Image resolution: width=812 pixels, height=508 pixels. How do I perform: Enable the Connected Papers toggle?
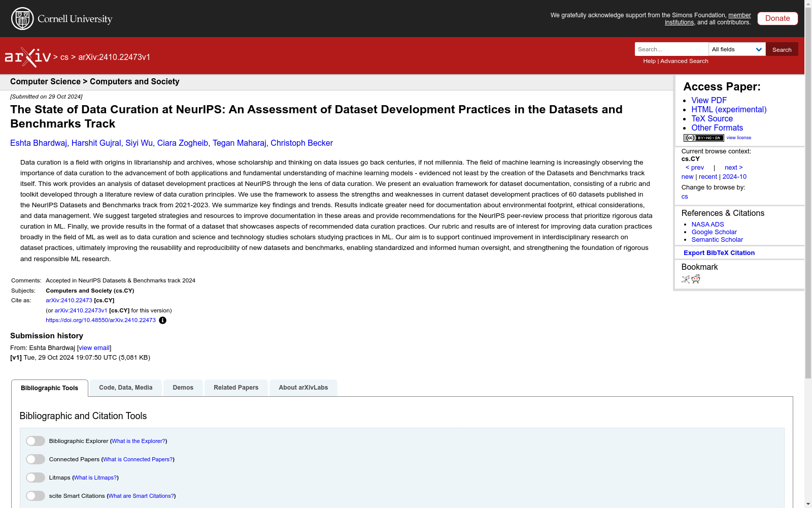click(36, 459)
